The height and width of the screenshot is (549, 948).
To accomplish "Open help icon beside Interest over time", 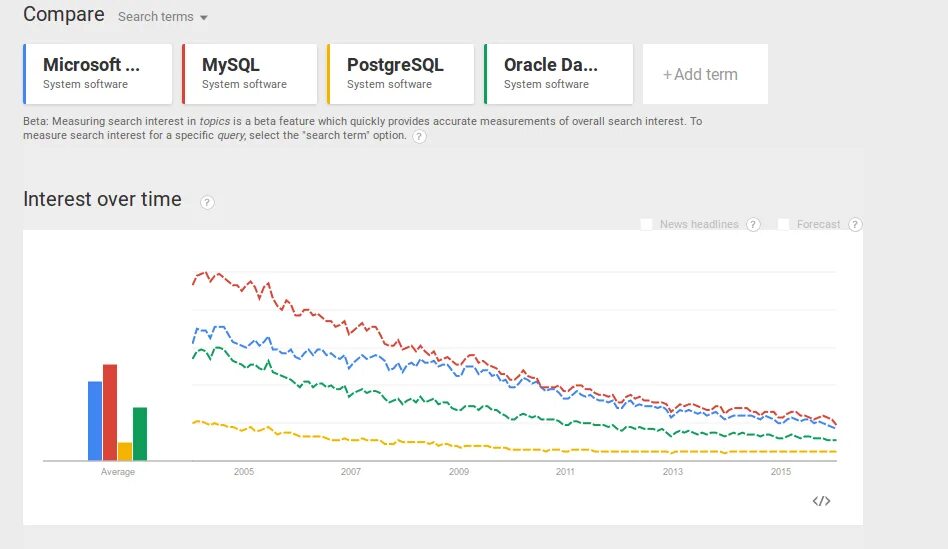I will (x=207, y=202).
